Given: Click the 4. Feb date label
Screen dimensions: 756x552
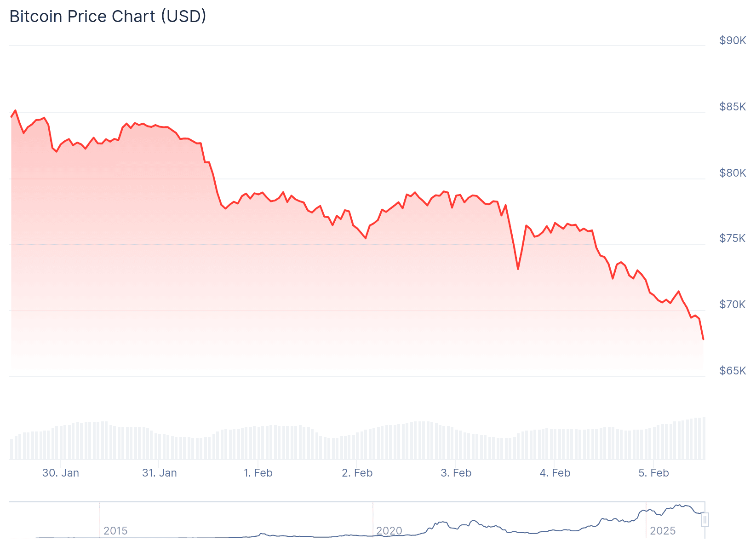Looking at the screenshot, I should pyautogui.click(x=555, y=473).
